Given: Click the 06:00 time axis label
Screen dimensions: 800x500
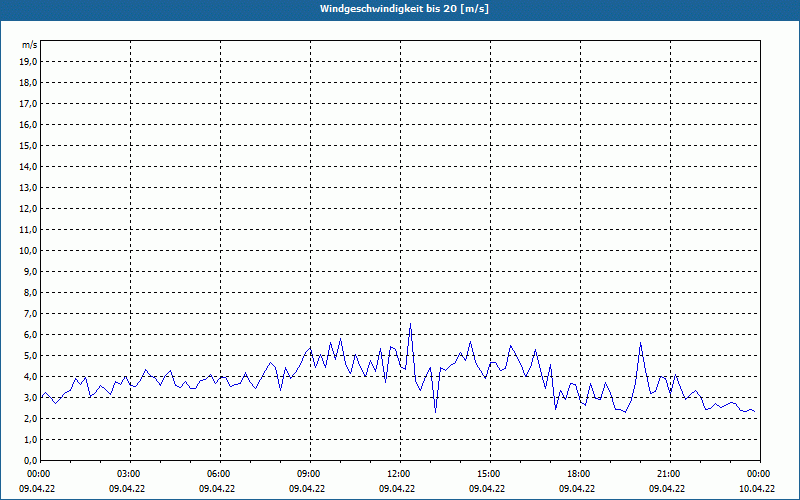Looking at the screenshot, I should (x=220, y=474).
